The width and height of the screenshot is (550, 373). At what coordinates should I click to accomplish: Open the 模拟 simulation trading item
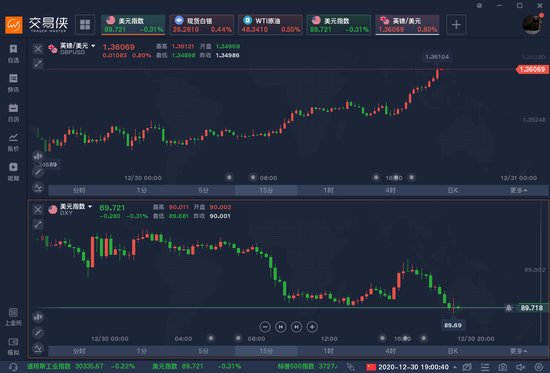point(13,346)
